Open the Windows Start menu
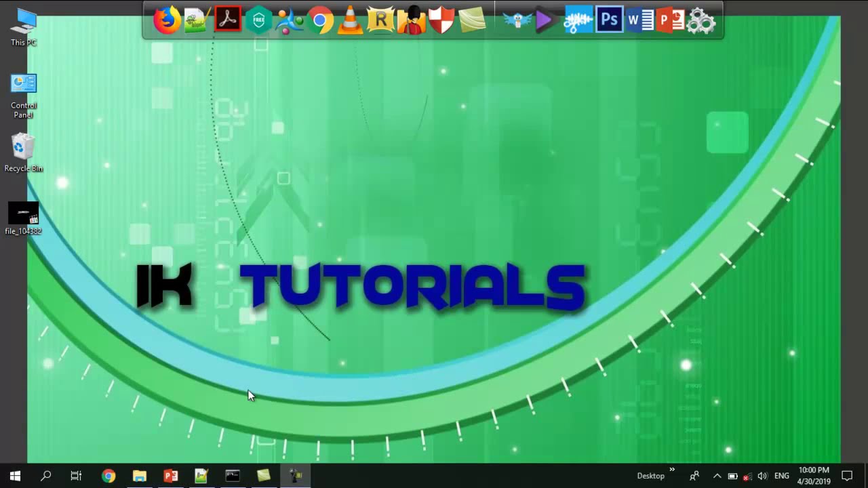Image resolution: width=868 pixels, height=488 pixels. point(15,476)
